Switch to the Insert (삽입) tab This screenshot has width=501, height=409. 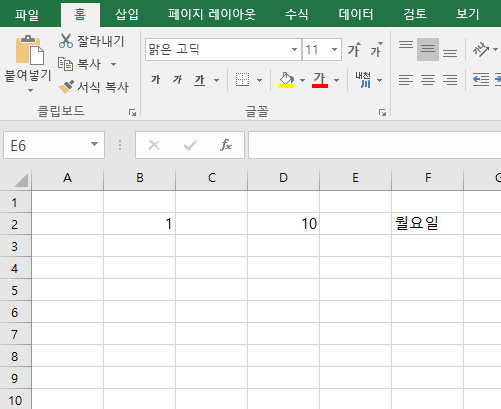[127, 15]
